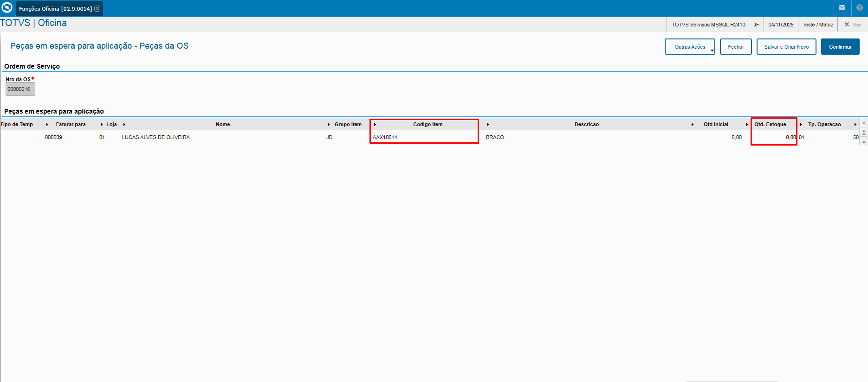Click the Fechar button
This screenshot has height=382, width=868.
pyautogui.click(x=736, y=47)
